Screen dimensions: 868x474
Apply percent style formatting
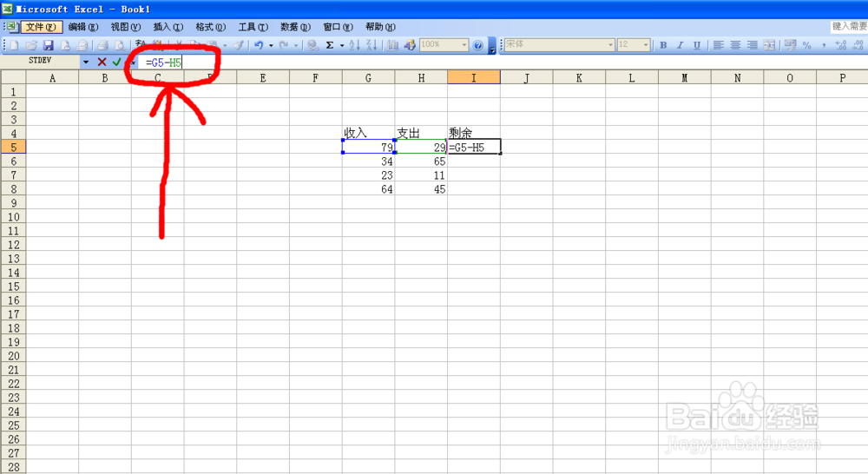807,45
